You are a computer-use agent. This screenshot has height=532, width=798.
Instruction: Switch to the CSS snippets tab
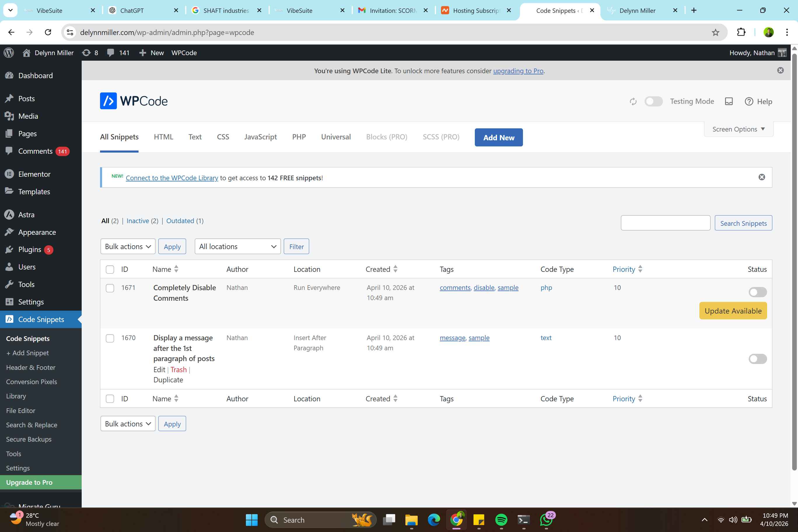[223, 137]
